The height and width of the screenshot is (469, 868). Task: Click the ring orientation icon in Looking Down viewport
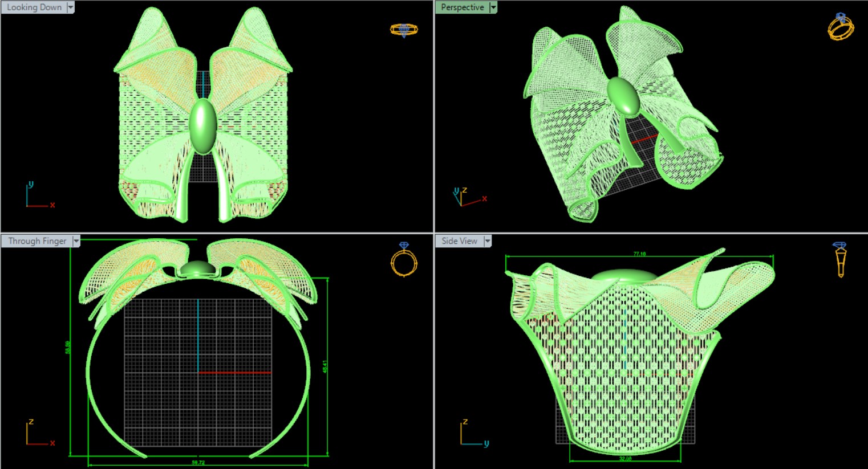[404, 30]
